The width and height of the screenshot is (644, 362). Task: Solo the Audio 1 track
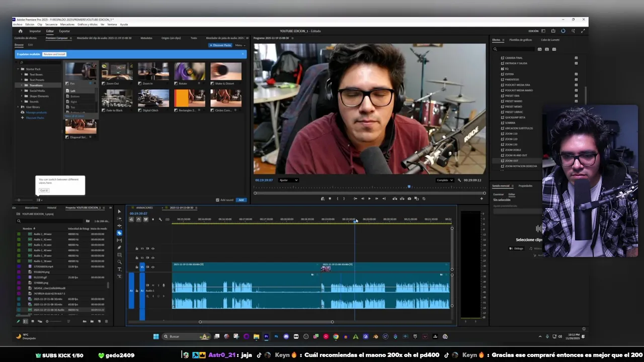click(x=157, y=285)
